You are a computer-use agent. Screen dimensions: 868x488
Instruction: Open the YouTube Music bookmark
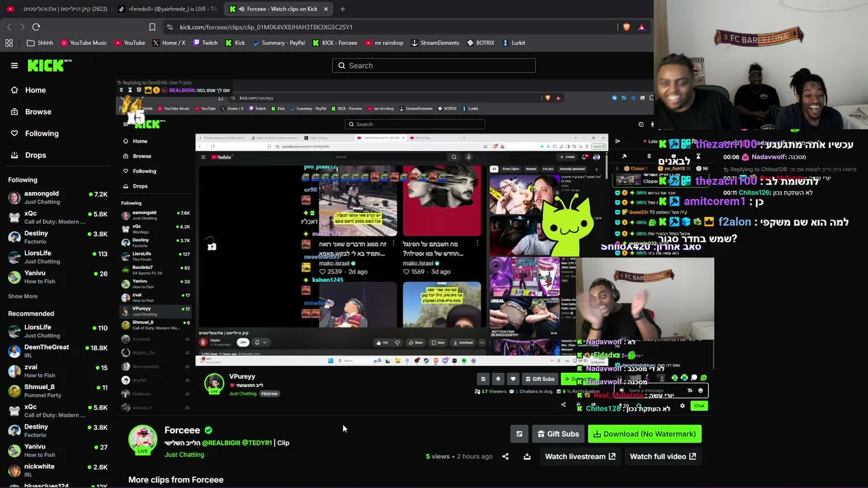[84, 43]
